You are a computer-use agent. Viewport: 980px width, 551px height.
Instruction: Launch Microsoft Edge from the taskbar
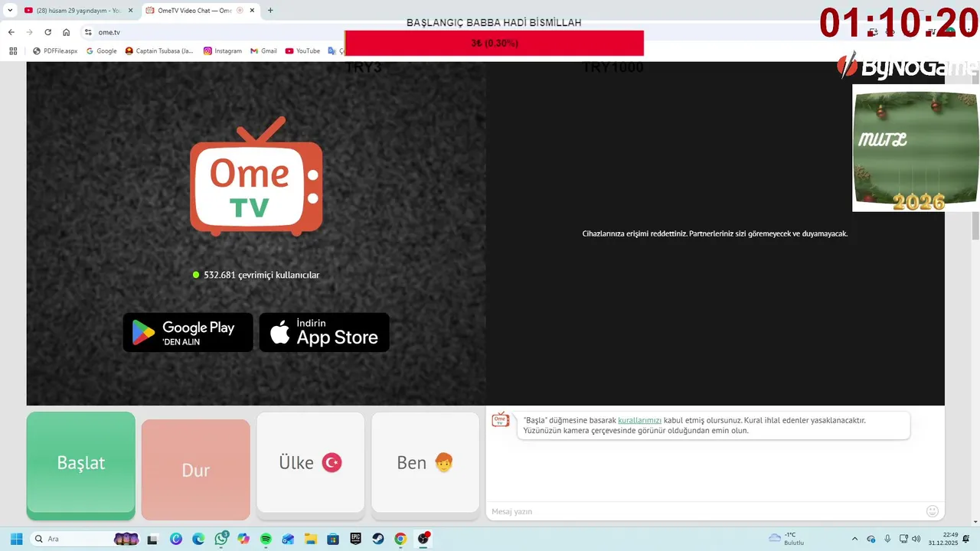pos(198,539)
